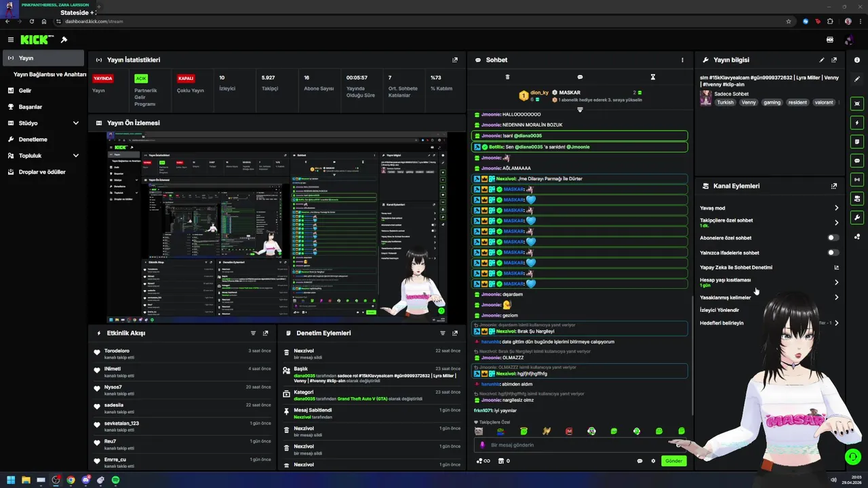Click the lightning bolt icon in right sidebar
The image size is (868, 488).
857,123
